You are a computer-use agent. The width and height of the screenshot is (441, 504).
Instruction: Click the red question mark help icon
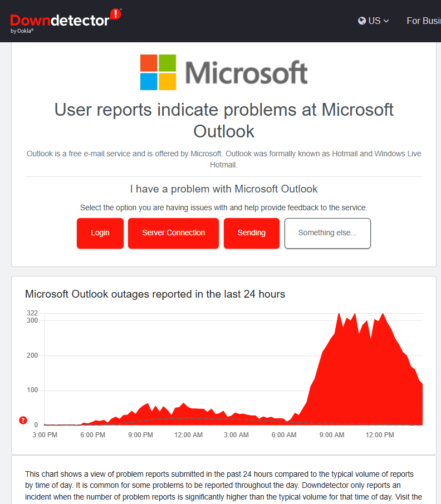(23, 420)
